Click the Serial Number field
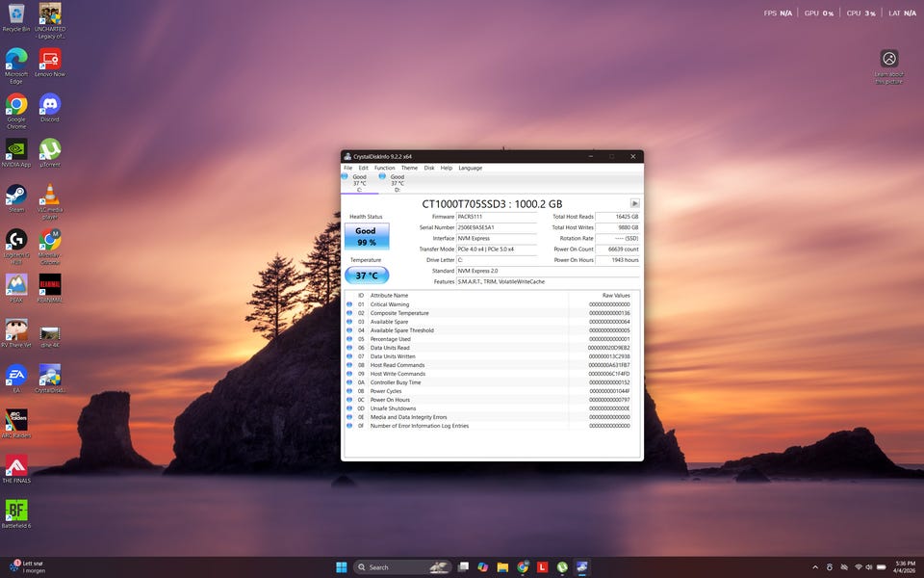The image size is (924, 578). pos(497,227)
